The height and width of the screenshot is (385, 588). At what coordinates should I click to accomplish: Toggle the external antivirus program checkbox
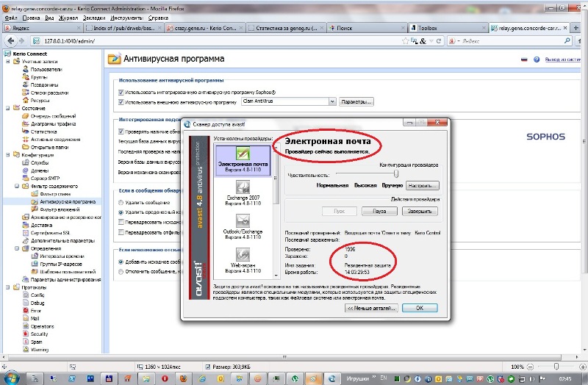(122, 101)
